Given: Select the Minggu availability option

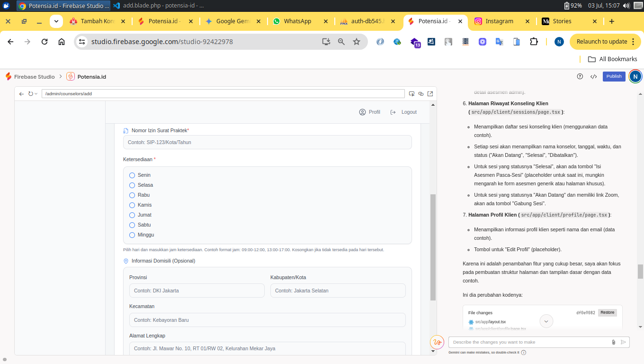Looking at the screenshot, I should click(132, 235).
